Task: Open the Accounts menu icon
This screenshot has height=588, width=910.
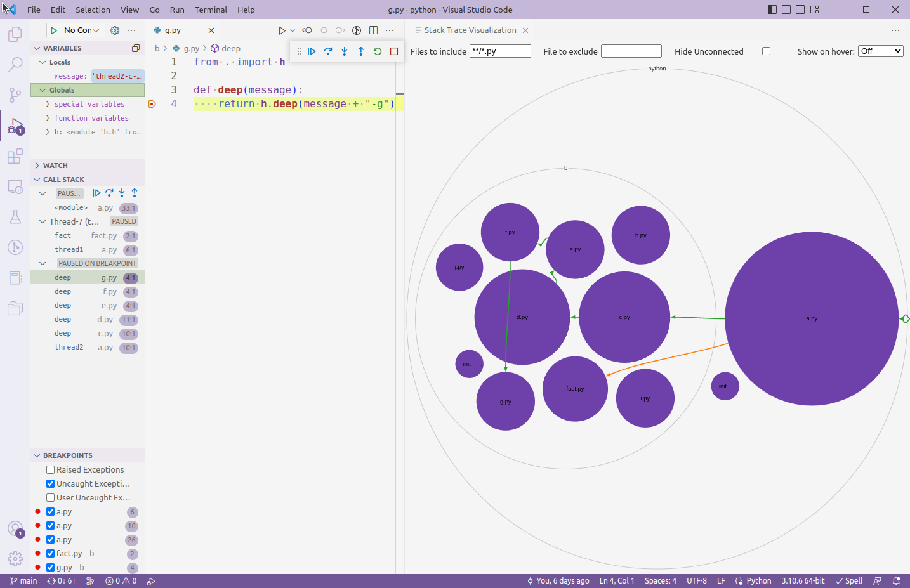Action: pos(15,529)
